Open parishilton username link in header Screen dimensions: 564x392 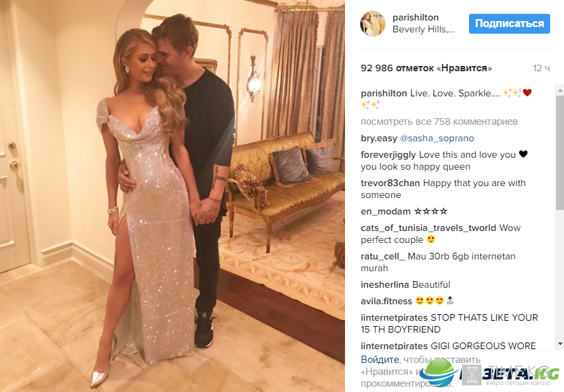pyautogui.click(x=416, y=17)
